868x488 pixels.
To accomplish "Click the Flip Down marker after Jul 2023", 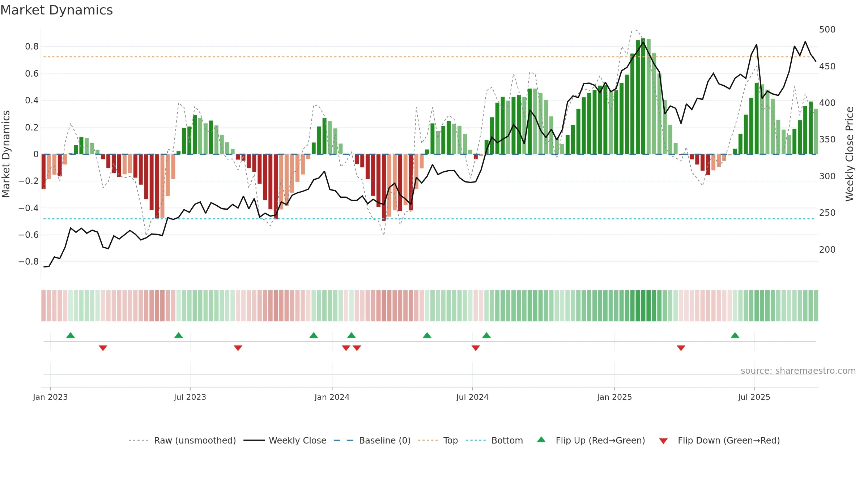I will tap(238, 348).
